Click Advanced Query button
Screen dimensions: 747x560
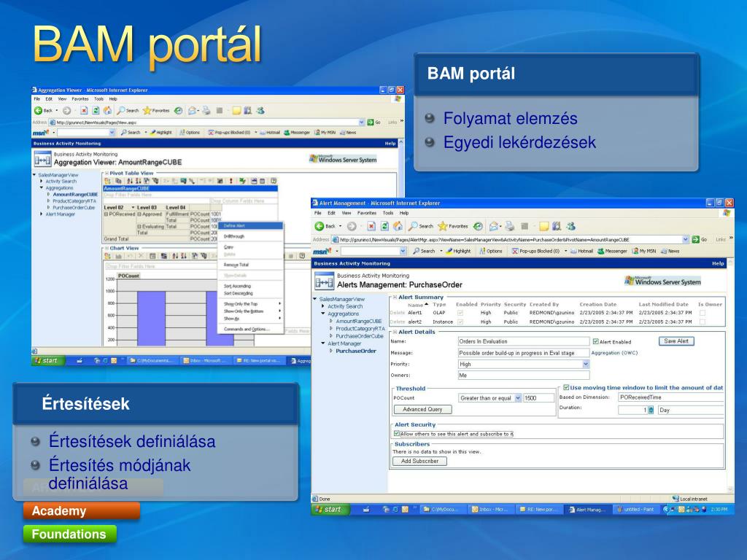click(422, 410)
